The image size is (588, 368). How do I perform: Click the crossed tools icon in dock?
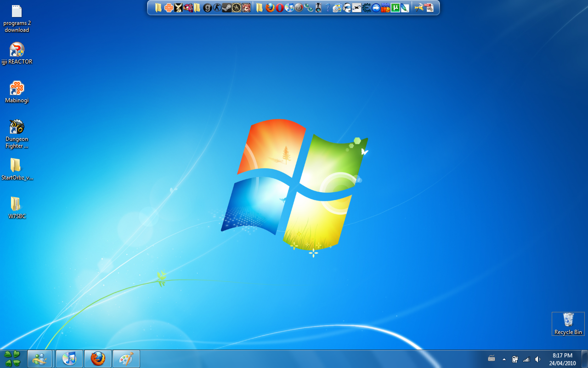(418, 8)
